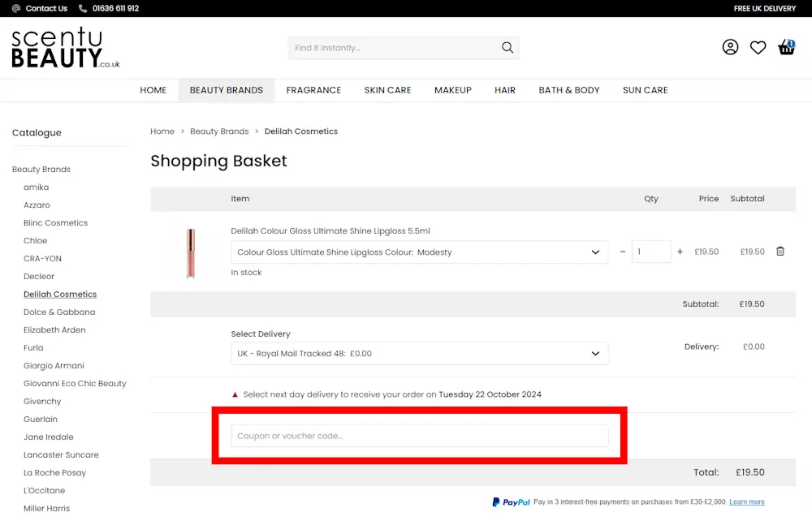Click the In stock status text
Screen dimensions: 812x521
[246, 272]
